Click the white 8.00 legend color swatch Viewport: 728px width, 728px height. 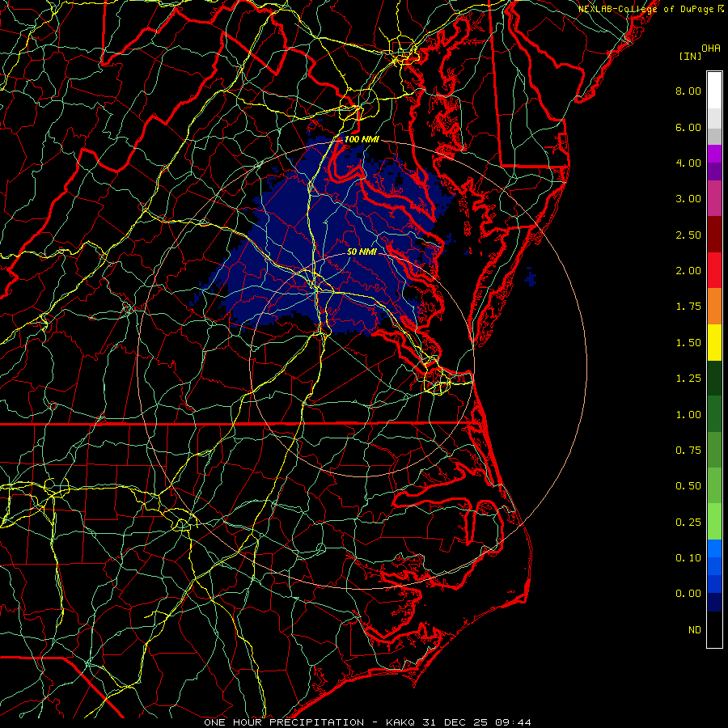pyautogui.click(x=714, y=91)
